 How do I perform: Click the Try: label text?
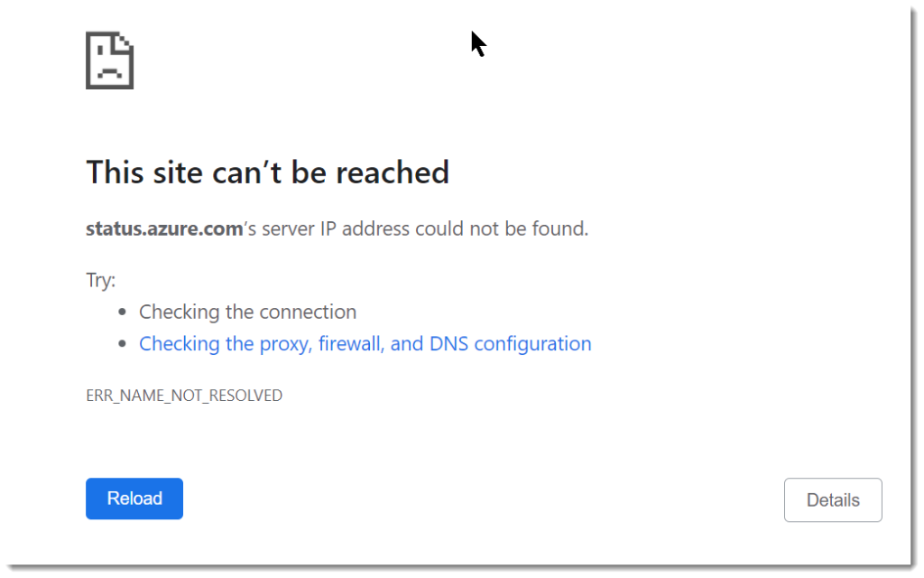coord(100,280)
